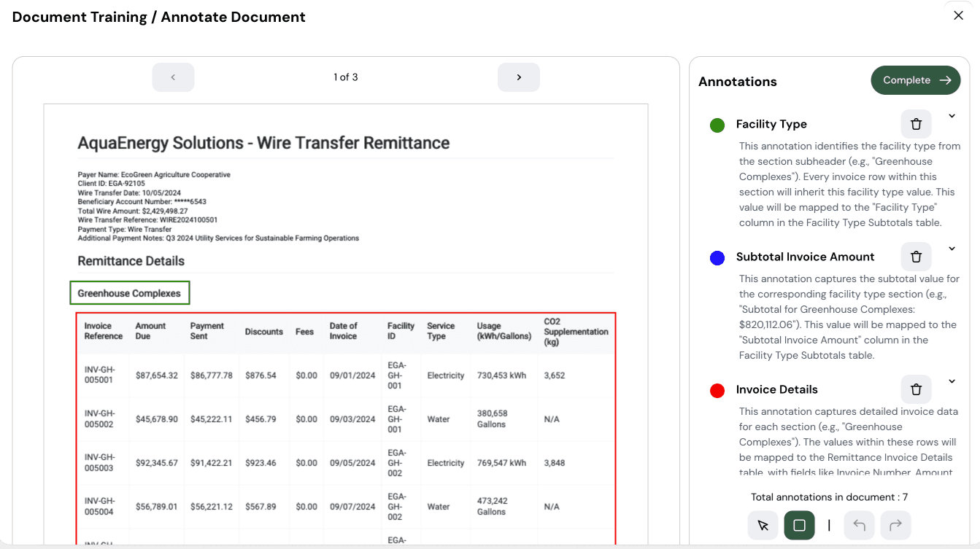
Task: Click the invoice reference INV-GH-005001
Action: click(99, 375)
